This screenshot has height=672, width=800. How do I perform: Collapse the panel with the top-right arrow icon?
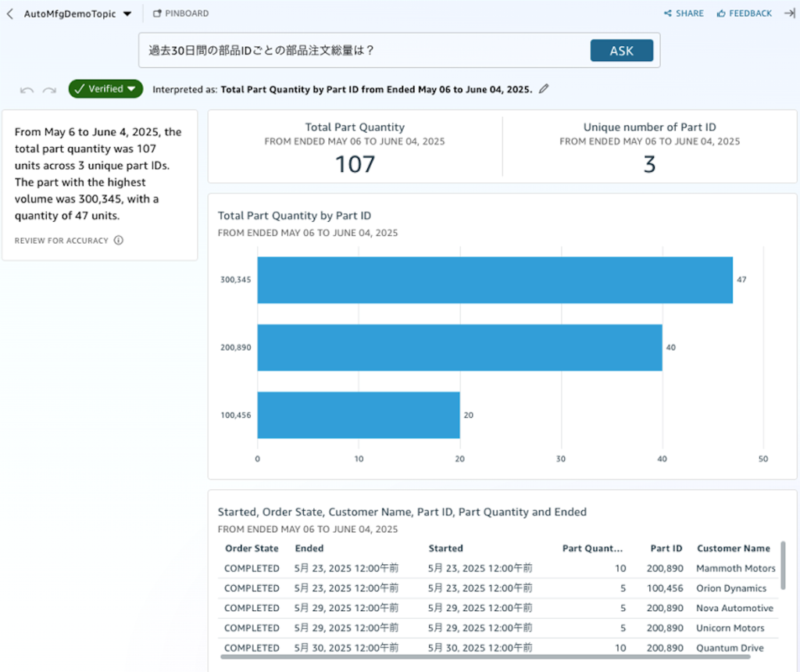pos(789,13)
